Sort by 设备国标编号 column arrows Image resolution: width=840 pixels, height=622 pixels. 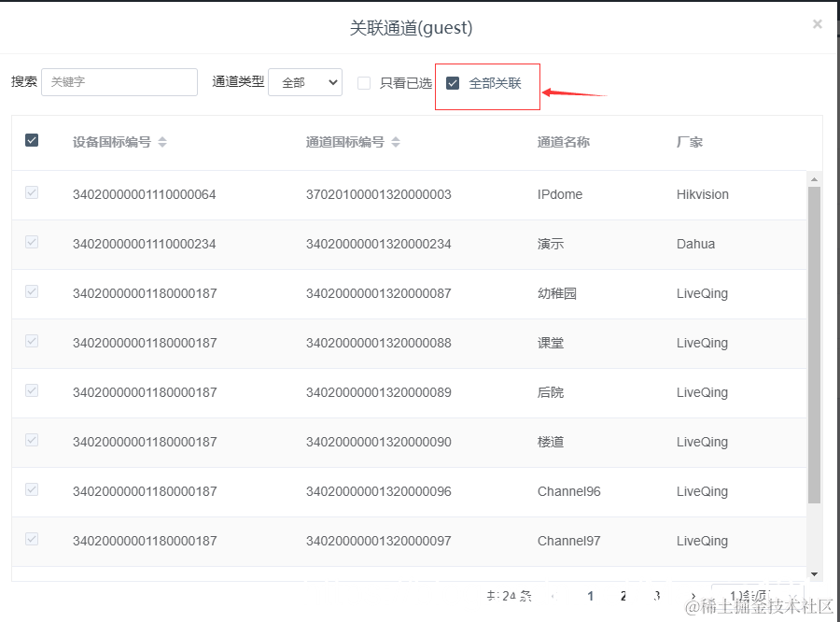tap(162, 142)
